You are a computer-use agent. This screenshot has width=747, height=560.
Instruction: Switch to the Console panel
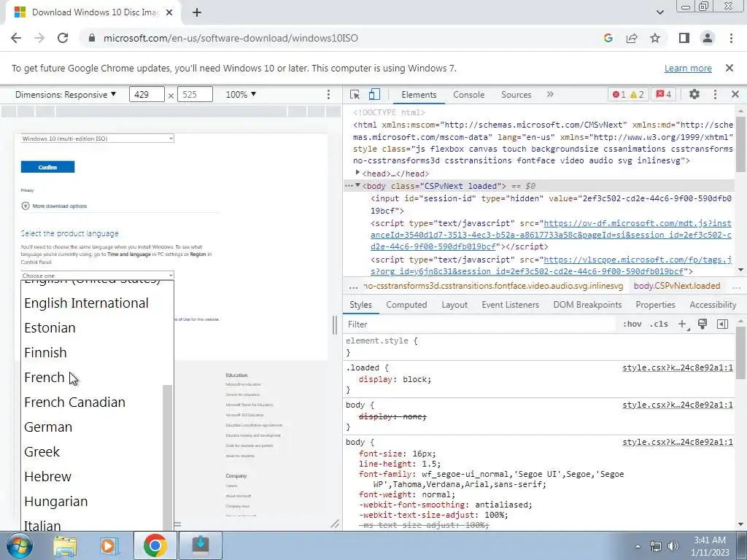tap(469, 95)
